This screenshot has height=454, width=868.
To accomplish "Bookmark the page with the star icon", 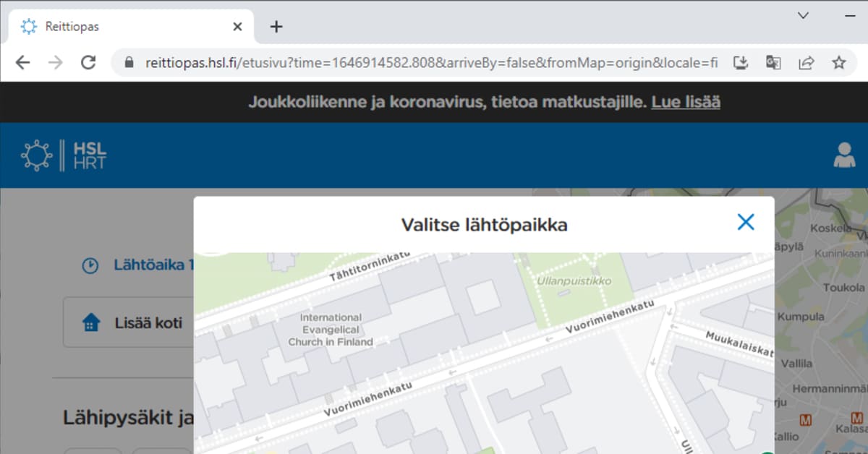I will [837, 63].
